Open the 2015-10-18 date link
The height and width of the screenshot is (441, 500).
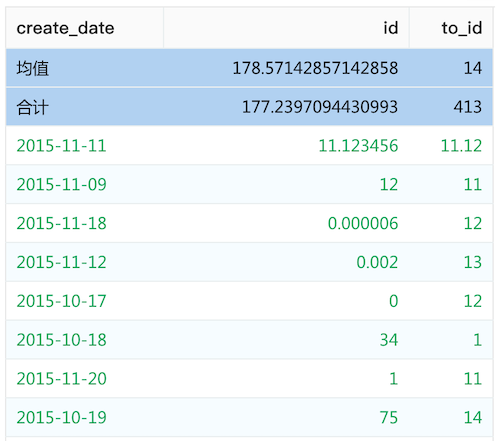62,340
